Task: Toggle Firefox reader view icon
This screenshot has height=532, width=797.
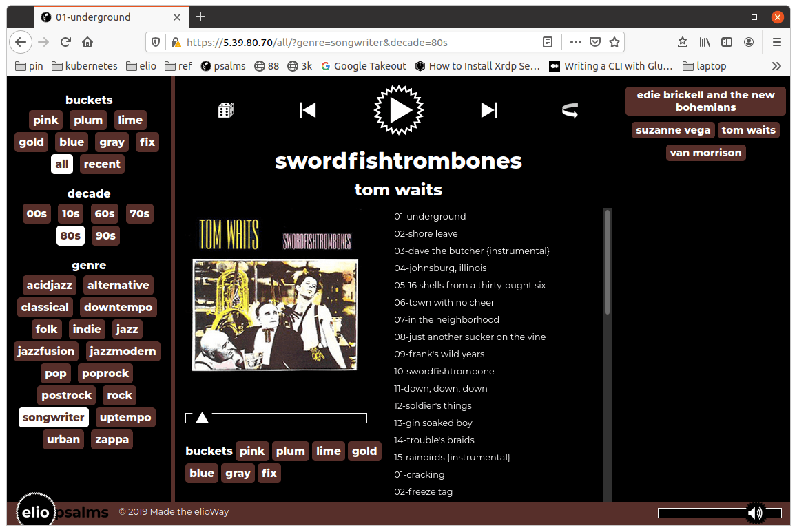Action: pos(548,42)
